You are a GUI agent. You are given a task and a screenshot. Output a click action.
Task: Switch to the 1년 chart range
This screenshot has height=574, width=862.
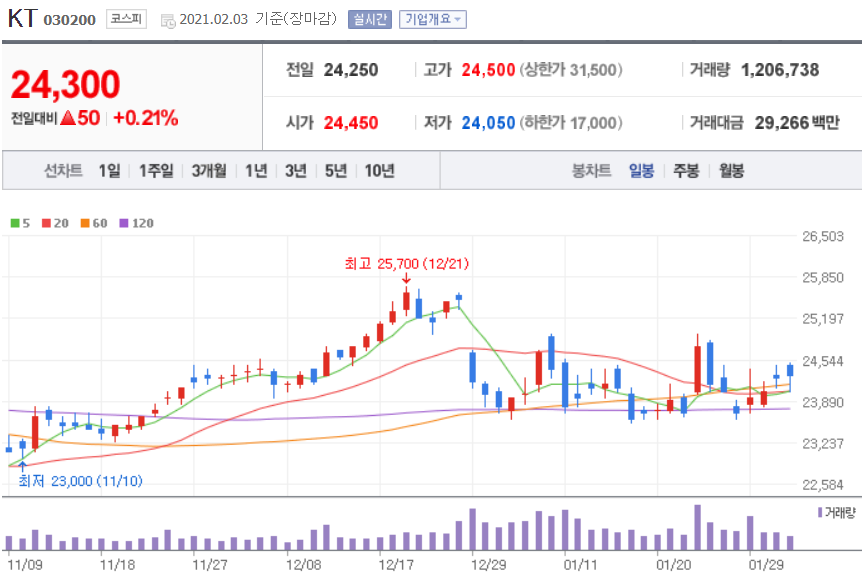[256, 171]
